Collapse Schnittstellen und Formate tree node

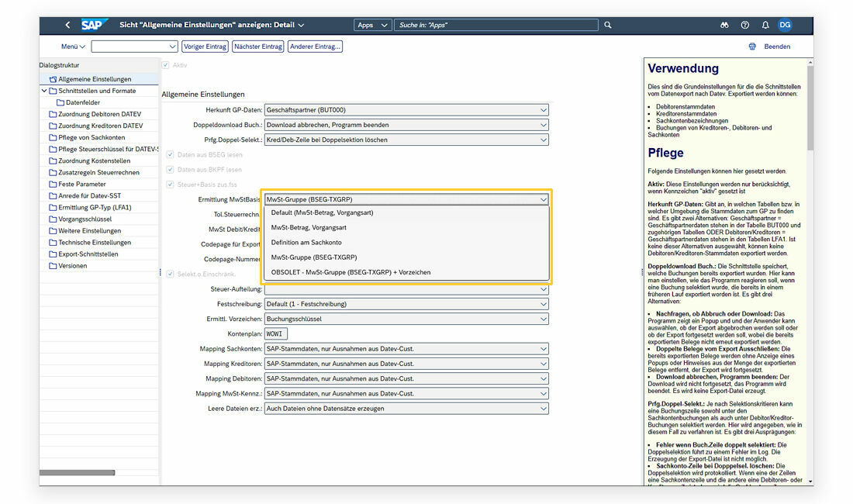pos(44,91)
